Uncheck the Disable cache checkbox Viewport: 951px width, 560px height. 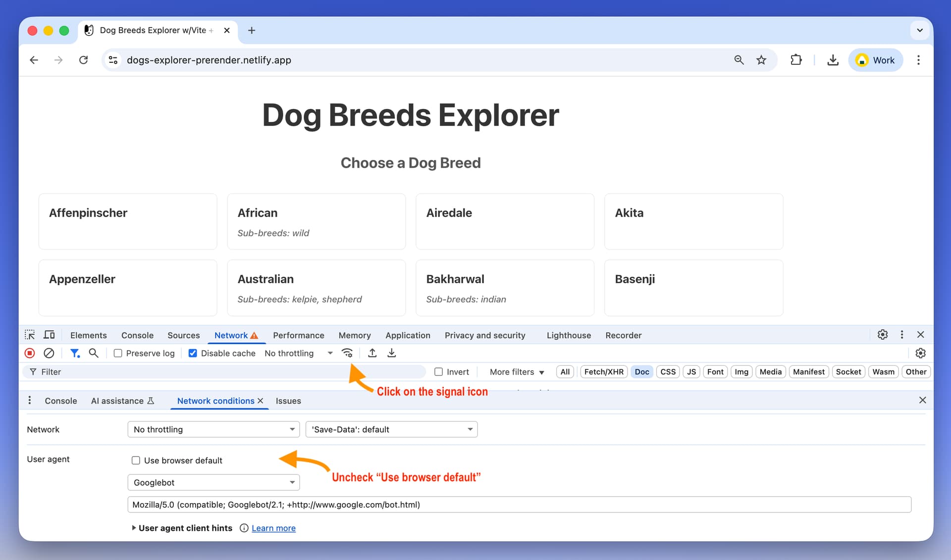pos(193,353)
